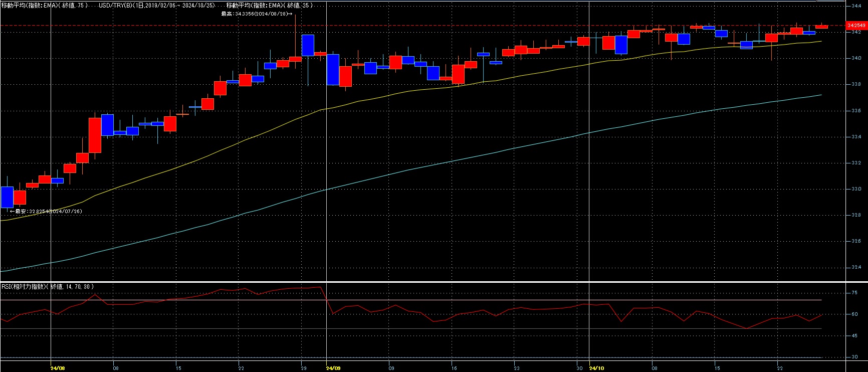Open the RSI(相対力指数) indicator label
Viewport: 868px width, 372px height.
tap(48, 287)
